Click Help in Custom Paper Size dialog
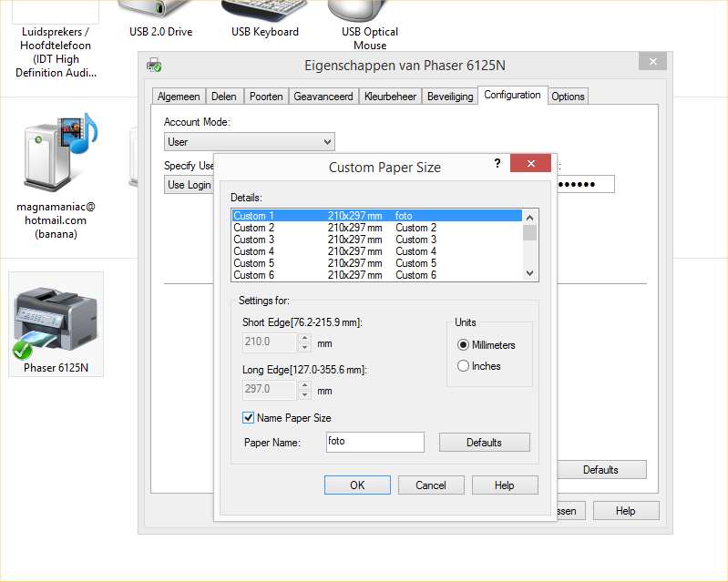 [505, 485]
